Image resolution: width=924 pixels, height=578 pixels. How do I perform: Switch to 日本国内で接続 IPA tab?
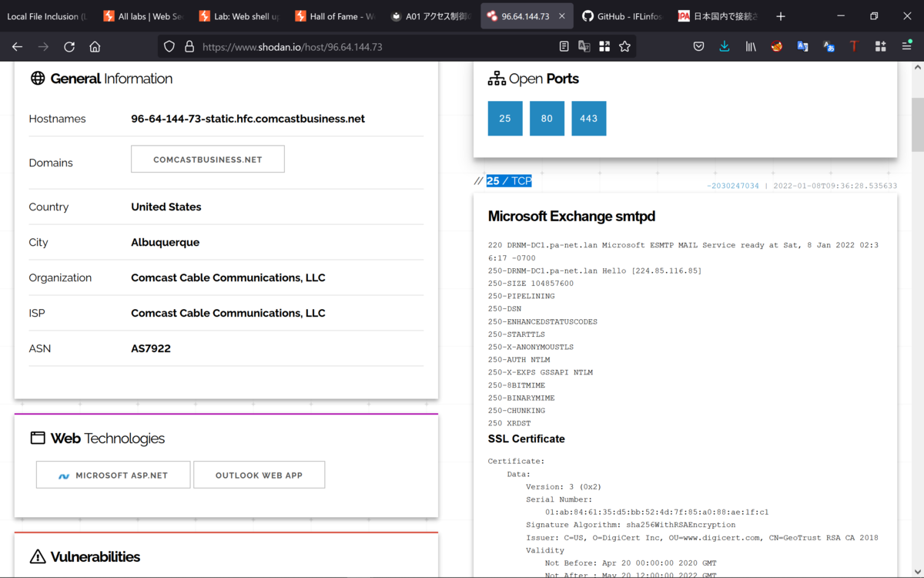(718, 16)
